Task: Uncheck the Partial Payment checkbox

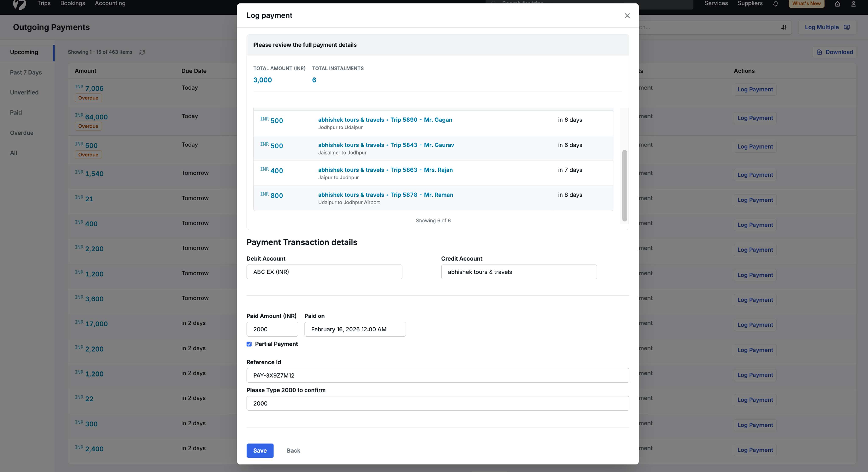Action: (x=249, y=344)
